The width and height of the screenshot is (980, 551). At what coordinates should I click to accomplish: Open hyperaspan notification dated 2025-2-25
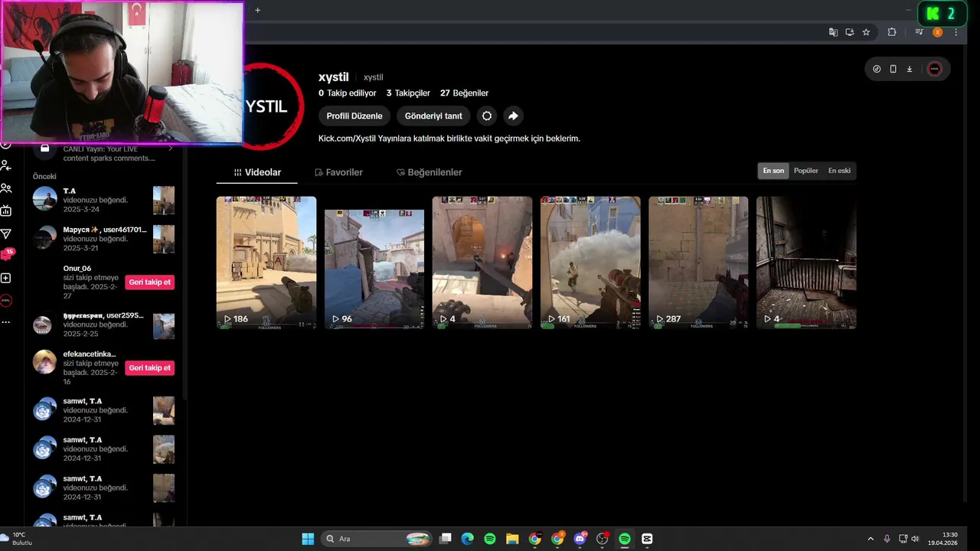point(103,324)
